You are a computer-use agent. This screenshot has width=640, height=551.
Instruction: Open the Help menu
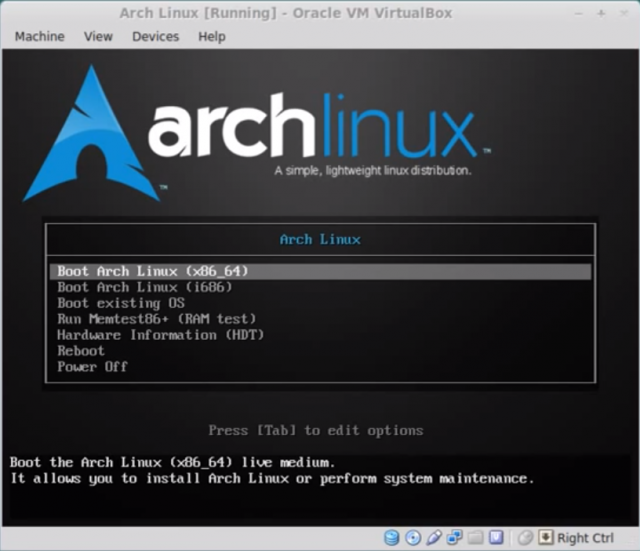(x=212, y=37)
